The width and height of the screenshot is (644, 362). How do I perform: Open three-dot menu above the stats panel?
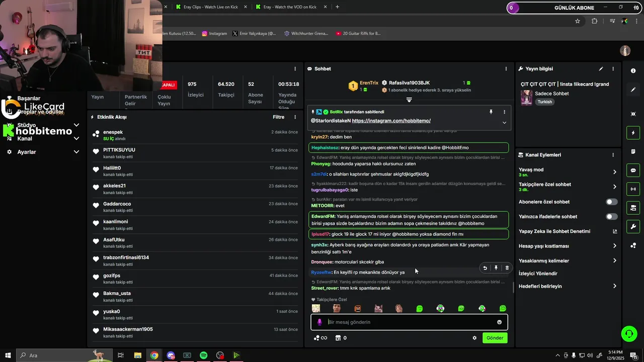pyautogui.click(x=295, y=69)
